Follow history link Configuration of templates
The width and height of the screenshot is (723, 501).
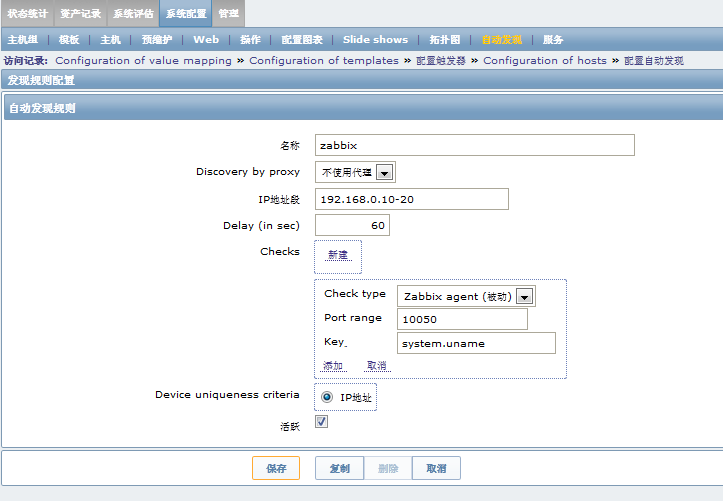coord(324,61)
